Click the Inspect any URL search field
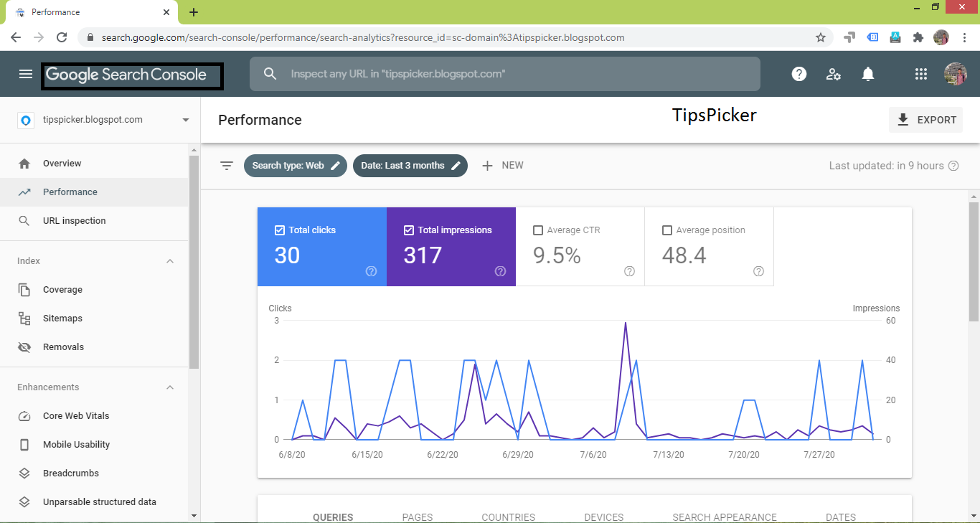 [x=505, y=74]
